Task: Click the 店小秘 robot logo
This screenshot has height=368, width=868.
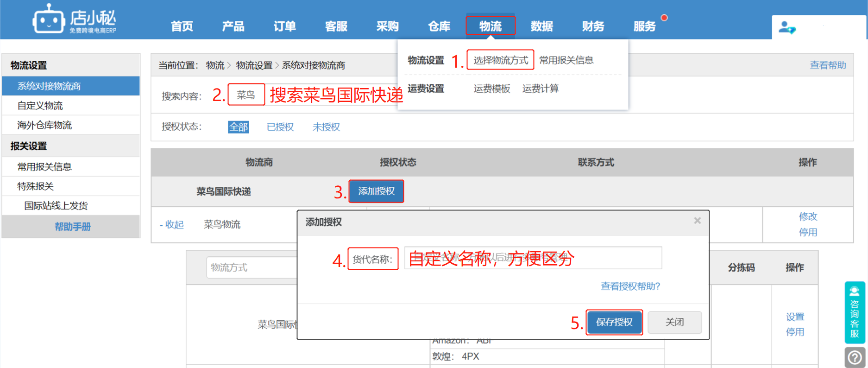Action: click(74, 19)
